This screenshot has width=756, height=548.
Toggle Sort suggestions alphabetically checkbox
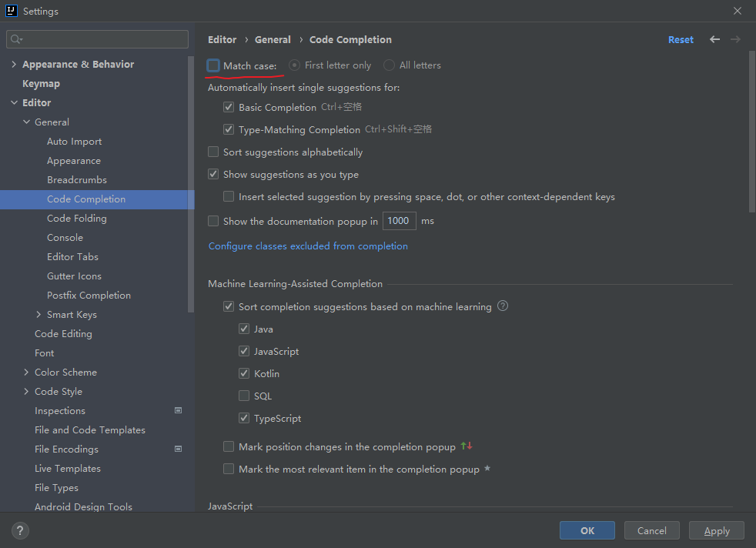click(213, 152)
